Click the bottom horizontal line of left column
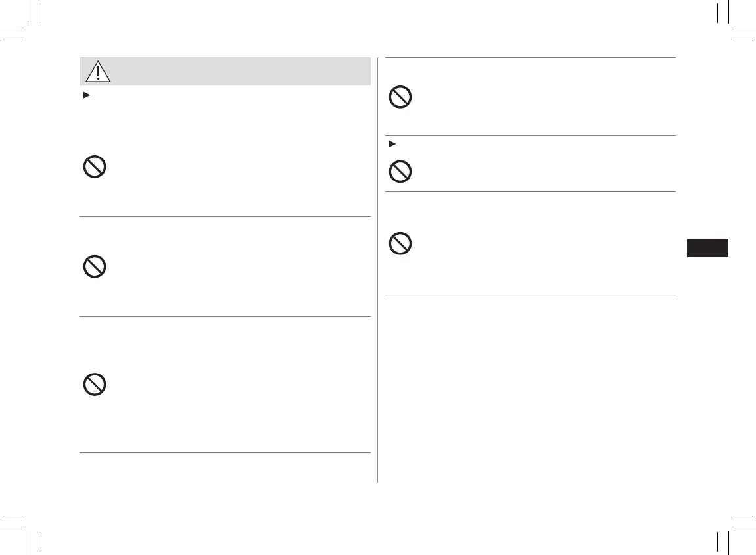756x555 pixels. [225, 452]
